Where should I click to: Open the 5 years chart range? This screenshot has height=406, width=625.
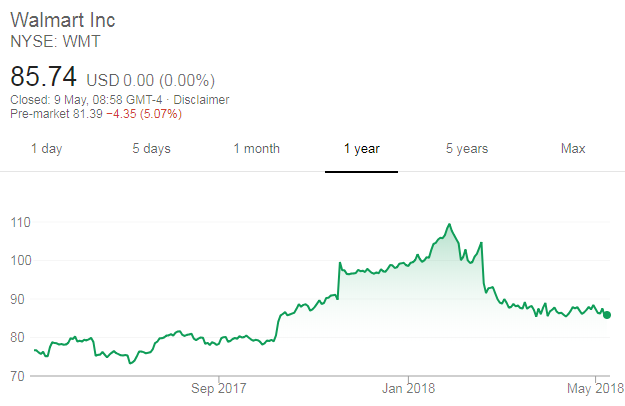(x=467, y=149)
